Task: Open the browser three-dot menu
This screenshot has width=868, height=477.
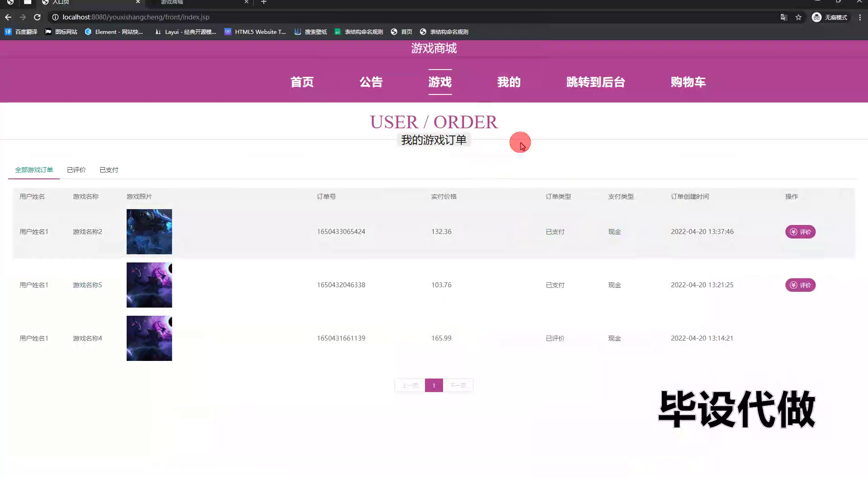Action: tap(860, 17)
